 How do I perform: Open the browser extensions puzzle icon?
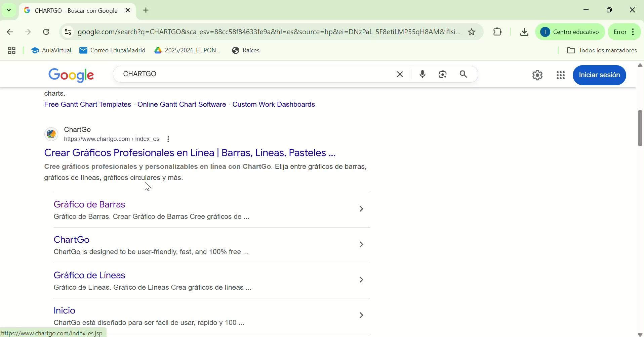tap(498, 32)
